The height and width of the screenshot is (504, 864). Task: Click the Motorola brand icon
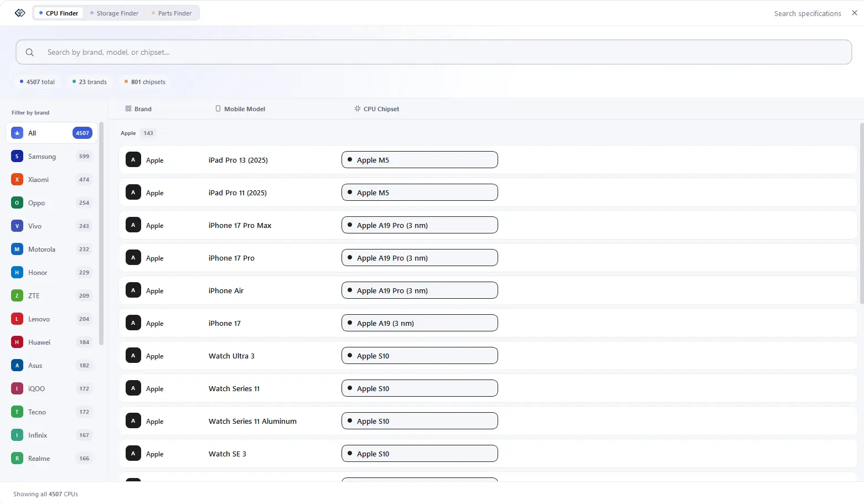(x=17, y=250)
